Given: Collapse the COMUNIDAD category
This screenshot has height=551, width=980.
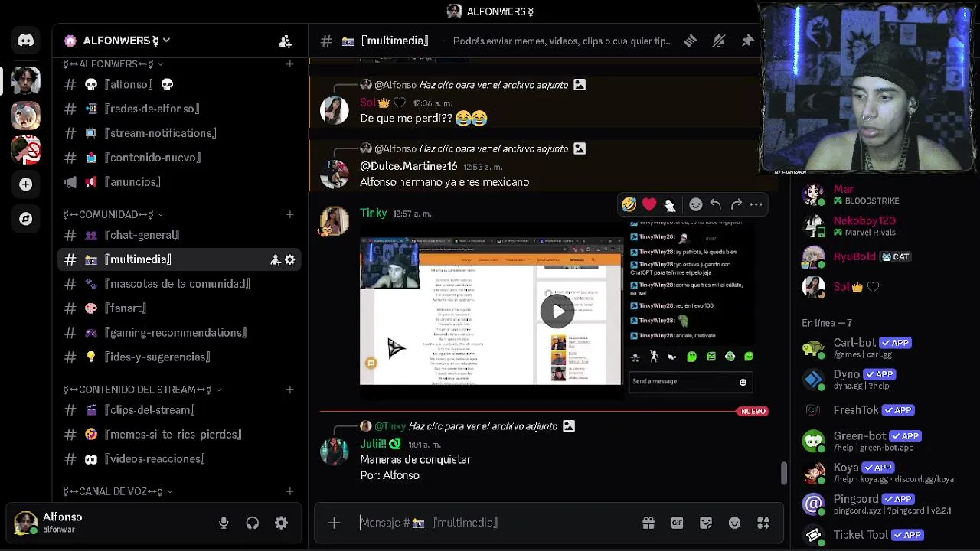Looking at the screenshot, I should tap(112, 214).
